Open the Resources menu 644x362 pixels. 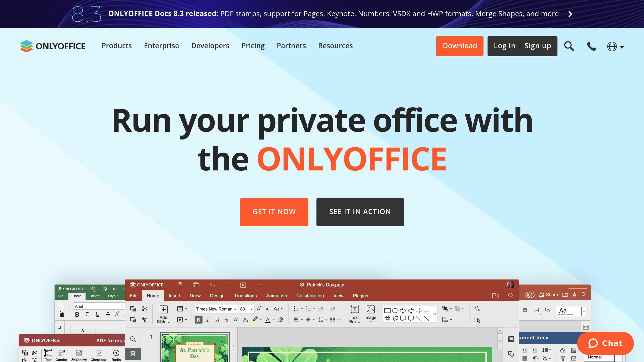click(335, 46)
